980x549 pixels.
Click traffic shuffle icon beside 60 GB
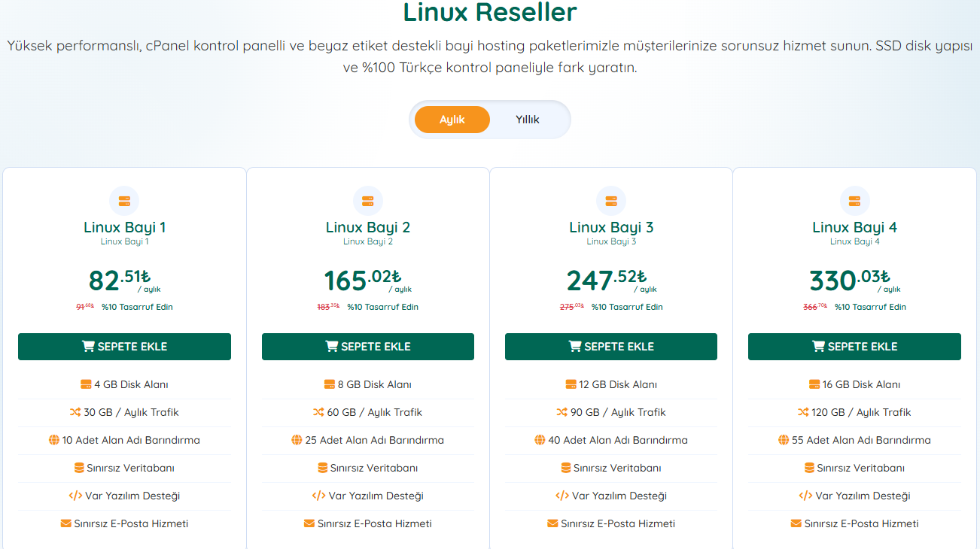[x=318, y=412]
